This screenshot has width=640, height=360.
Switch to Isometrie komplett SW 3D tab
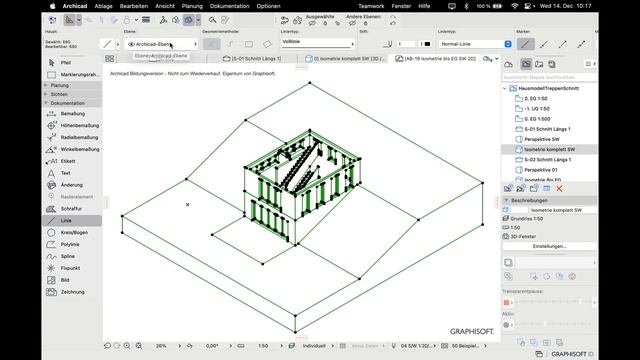345,59
